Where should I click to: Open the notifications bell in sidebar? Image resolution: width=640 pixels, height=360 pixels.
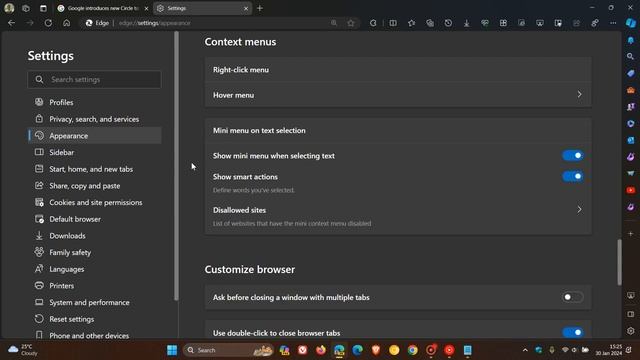click(x=631, y=40)
